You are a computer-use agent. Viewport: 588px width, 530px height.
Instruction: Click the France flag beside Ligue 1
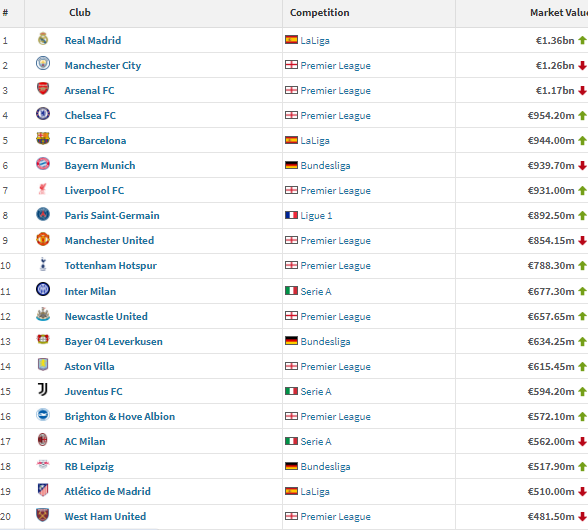click(x=291, y=215)
